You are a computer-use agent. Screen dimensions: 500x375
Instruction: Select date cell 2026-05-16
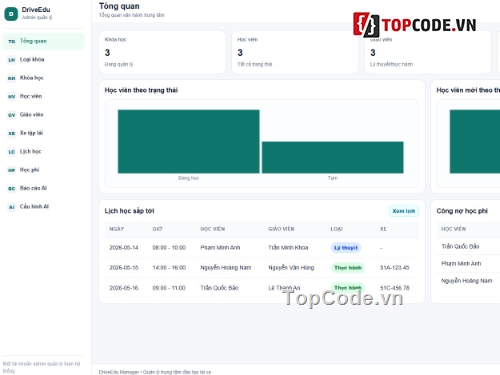point(124,288)
